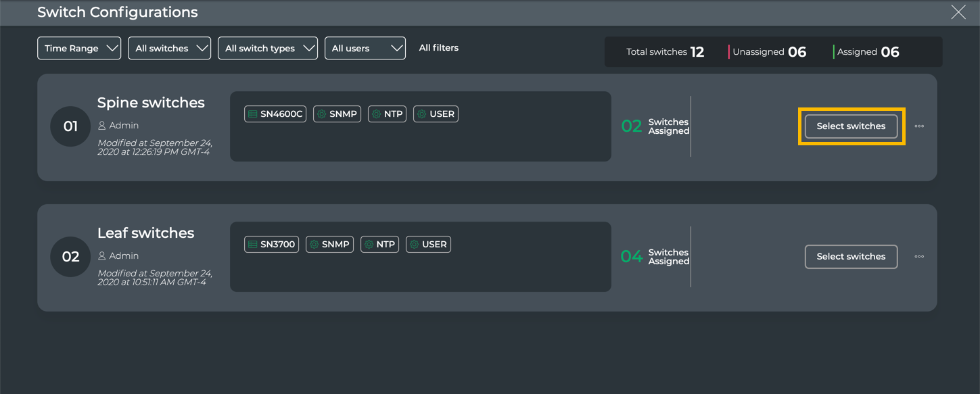Open more options for Leaf switches
The width and height of the screenshot is (980, 394).
[x=919, y=257]
